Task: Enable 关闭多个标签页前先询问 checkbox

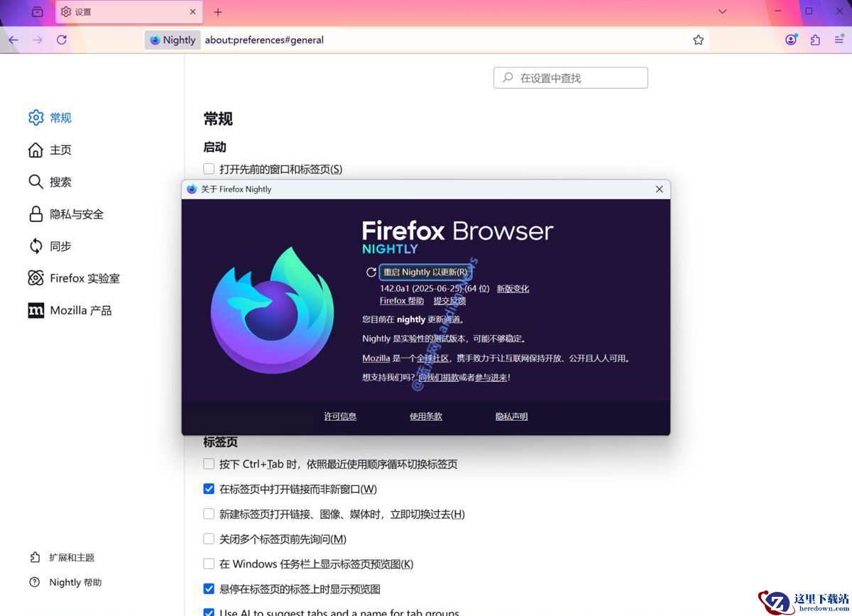Action: [209, 539]
